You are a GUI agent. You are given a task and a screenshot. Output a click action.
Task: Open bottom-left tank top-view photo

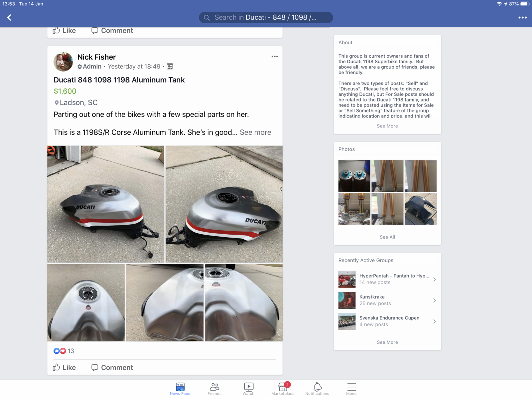[86, 302]
